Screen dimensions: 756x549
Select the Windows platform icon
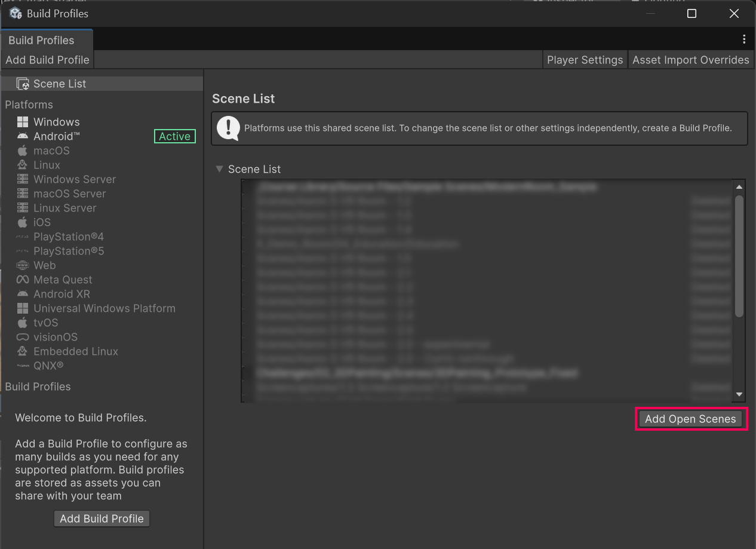click(23, 122)
